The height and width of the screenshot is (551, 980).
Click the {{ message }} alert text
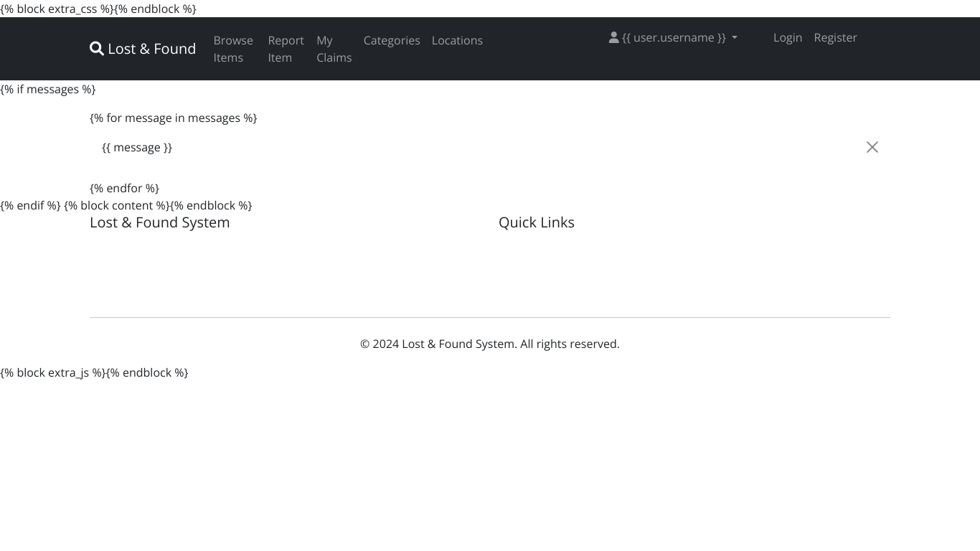coord(137,147)
